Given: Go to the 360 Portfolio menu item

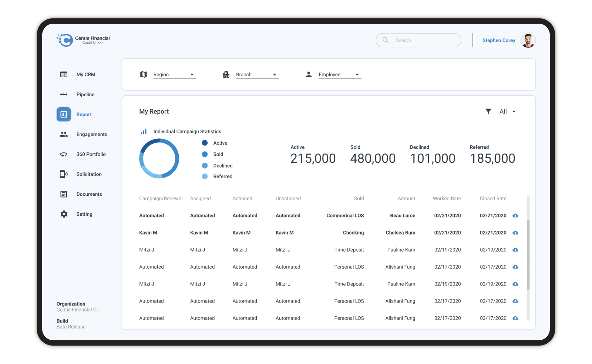Looking at the screenshot, I should pyautogui.click(x=91, y=154).
